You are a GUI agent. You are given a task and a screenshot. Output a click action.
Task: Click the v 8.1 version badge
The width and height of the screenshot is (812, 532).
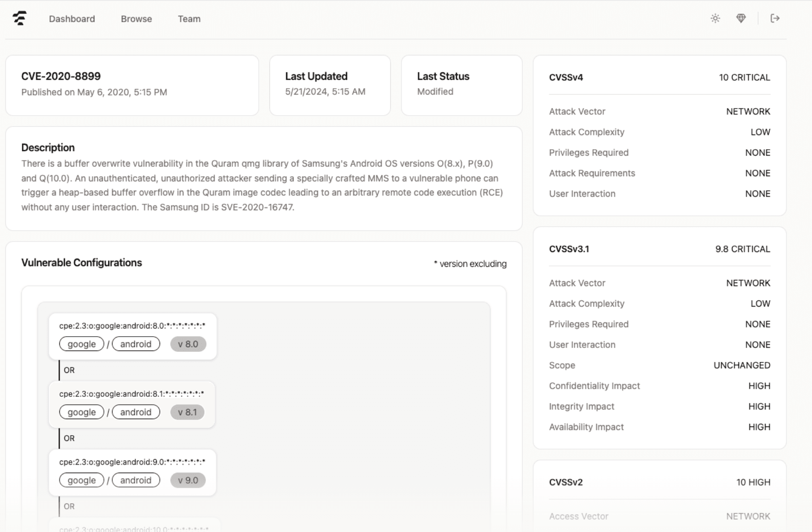click(187, 412)
